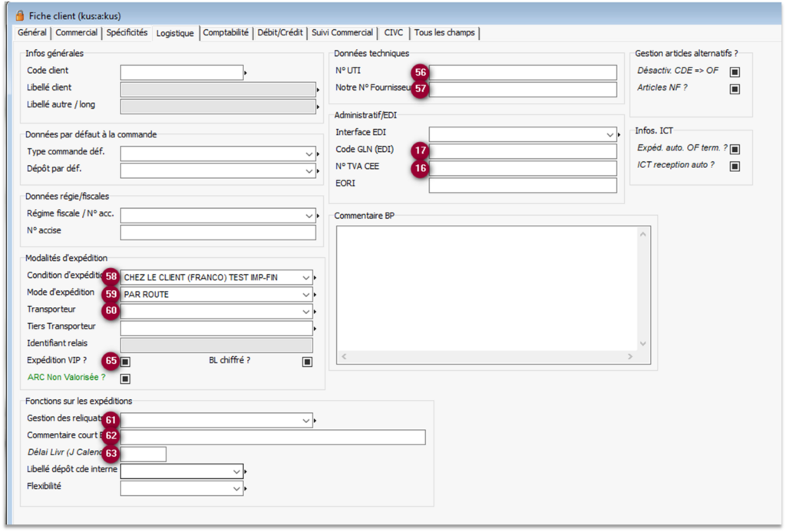Image resolution: width=786 pixels, height=532 pixels.
Task: Toggle the Expédition VIP checkbox
Action: coord(125,362)
